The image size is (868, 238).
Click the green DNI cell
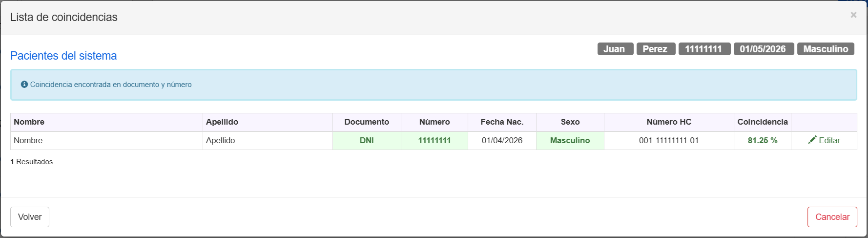[x=367, y=141]
